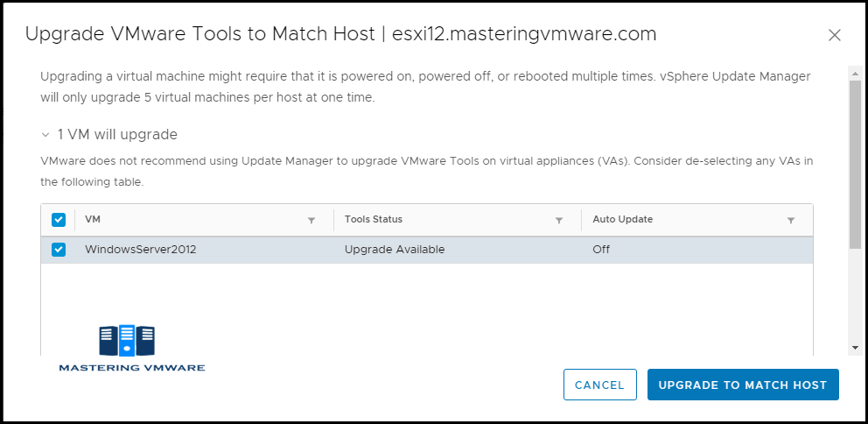Click the CANCEL button
Image resolution: width=868 pixels, height=424 pixels.
[x=600, y=385]
